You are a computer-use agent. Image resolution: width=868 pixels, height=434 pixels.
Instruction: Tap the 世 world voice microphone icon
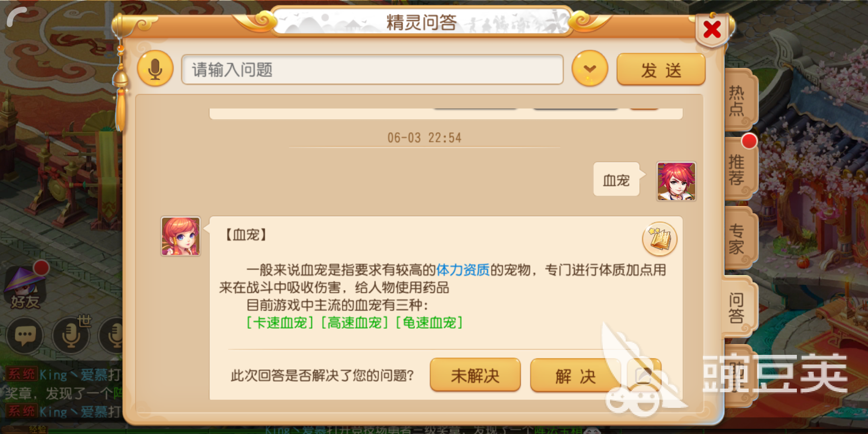pyautogui.click(x=72, y=336)
